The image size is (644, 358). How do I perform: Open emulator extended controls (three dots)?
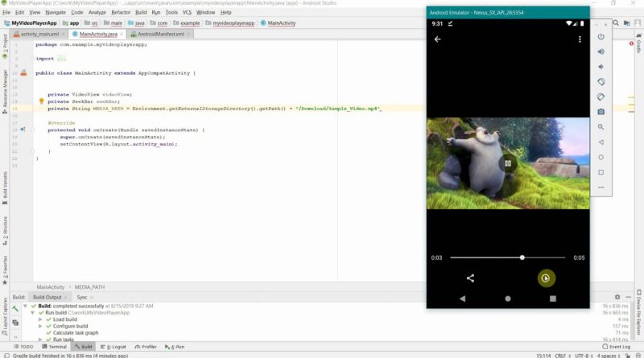[x=601, y=187]
